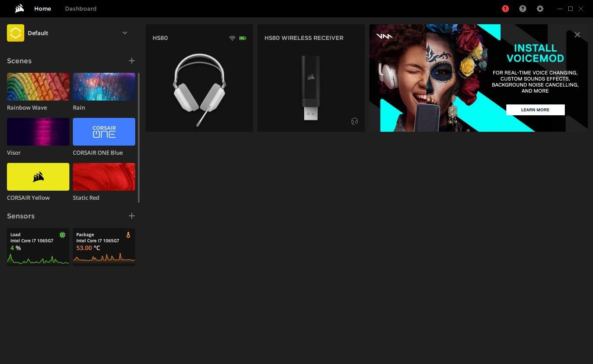Click headset icon on HS80 Wireless Receiver
Viewport: 593px width, 364px height.
click(x=355, y=121)
